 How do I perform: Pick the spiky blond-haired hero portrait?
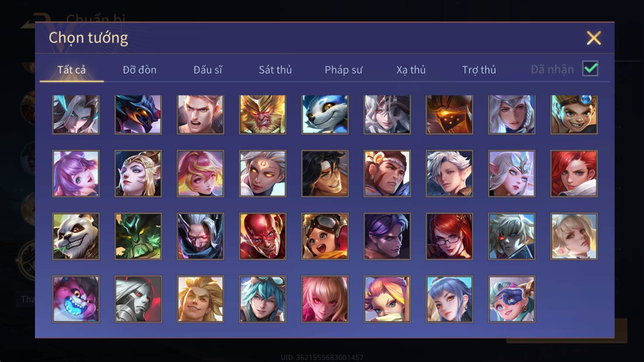(x=200, y=299)
